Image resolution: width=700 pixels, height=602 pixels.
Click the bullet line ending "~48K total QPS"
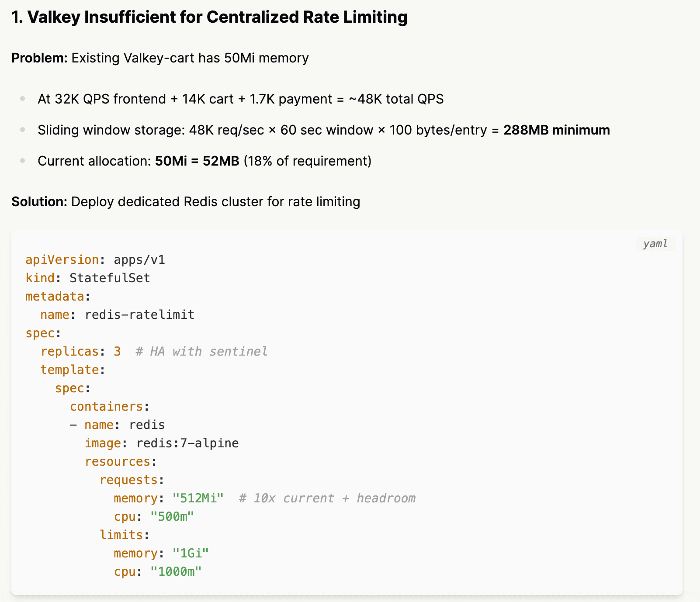(x=241, y=99)
